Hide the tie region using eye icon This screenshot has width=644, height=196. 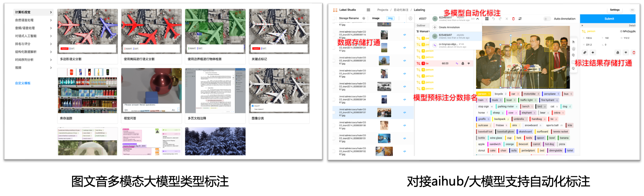(468, 63)
